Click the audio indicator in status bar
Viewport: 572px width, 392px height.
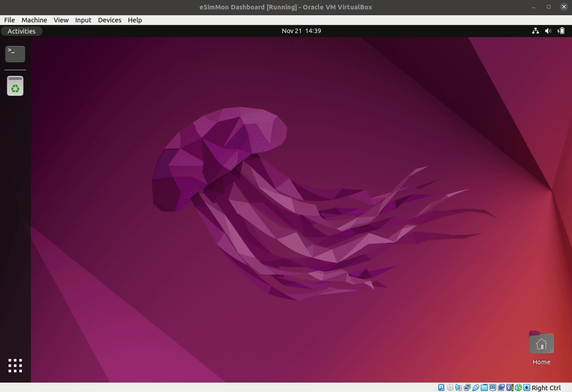pos(458,388)
